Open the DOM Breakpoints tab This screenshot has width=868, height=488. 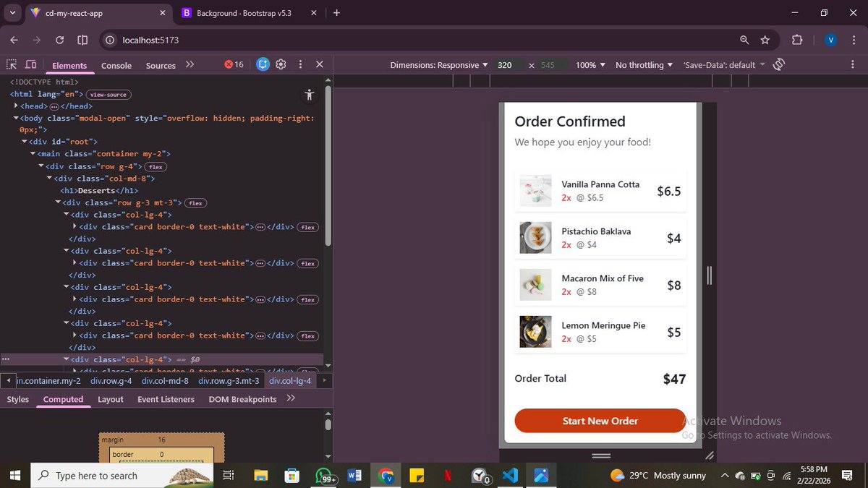[242, 399]
